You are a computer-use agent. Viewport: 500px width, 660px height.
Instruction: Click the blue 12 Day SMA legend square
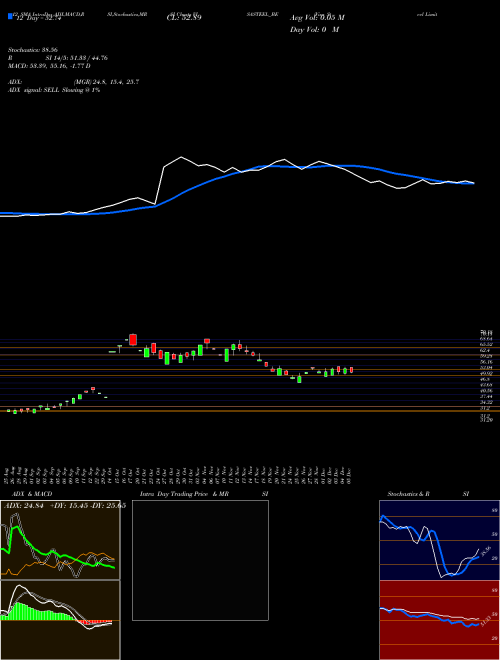click(10, 17)
